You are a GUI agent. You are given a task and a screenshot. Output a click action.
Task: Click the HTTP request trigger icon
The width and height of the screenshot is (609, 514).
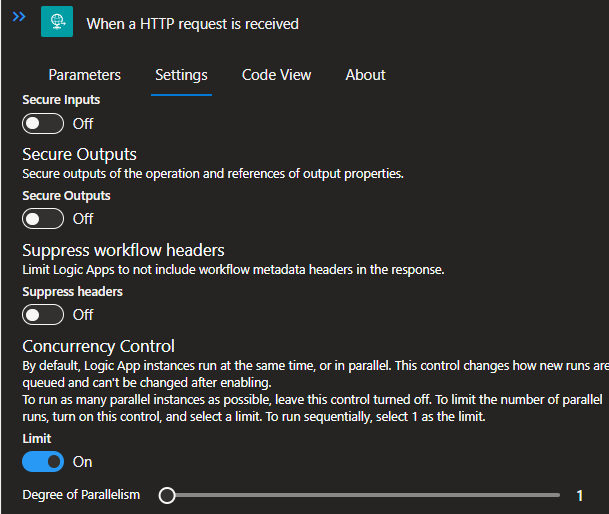click(x=57, y=21)
